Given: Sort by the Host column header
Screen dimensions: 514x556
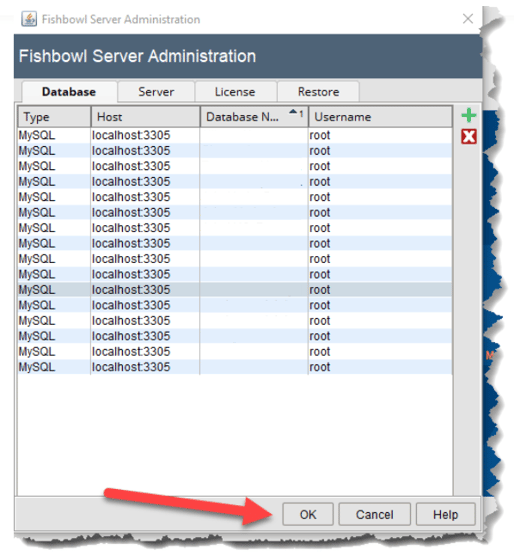Looking at the screenshot, I should 145,117.
